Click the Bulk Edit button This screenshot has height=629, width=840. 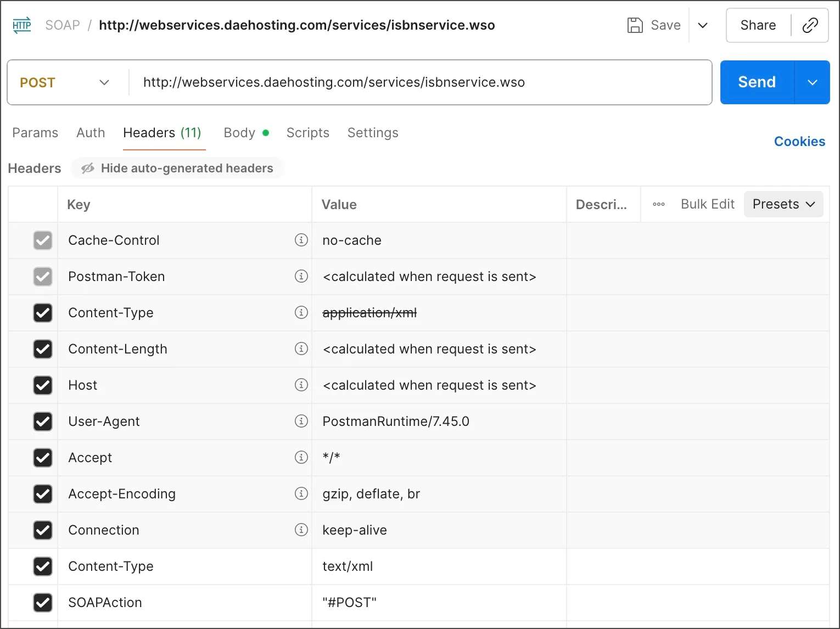[x=708, y=204]
